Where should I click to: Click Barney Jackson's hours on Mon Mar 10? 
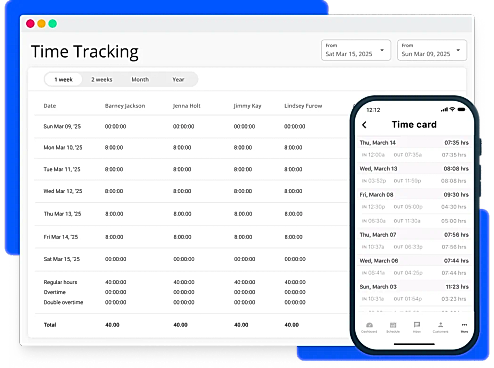114,148
